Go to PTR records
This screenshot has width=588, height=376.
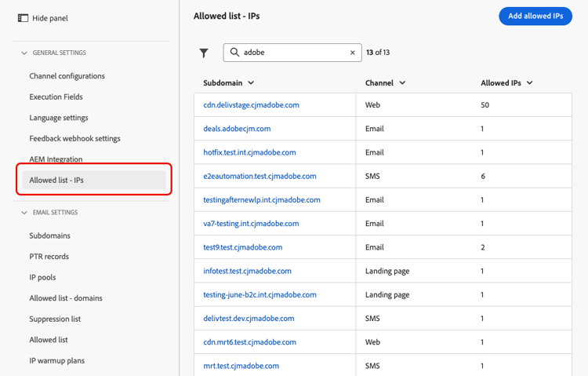[49, 257]
